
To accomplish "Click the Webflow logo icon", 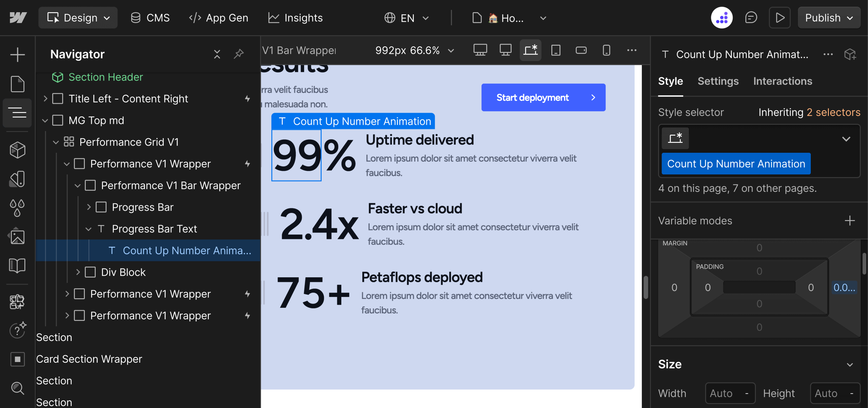I will tap(18, 17).
